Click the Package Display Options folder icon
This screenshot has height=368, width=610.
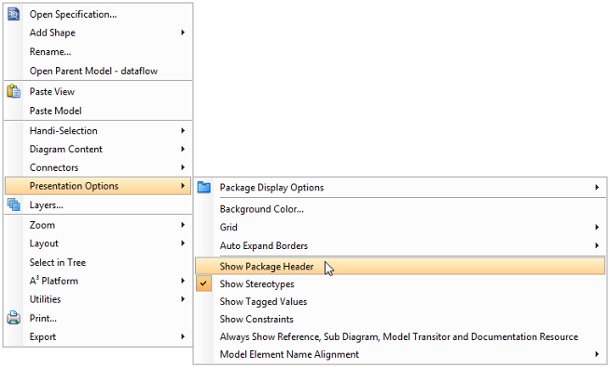pyautogui.click(x=204, y=187)
